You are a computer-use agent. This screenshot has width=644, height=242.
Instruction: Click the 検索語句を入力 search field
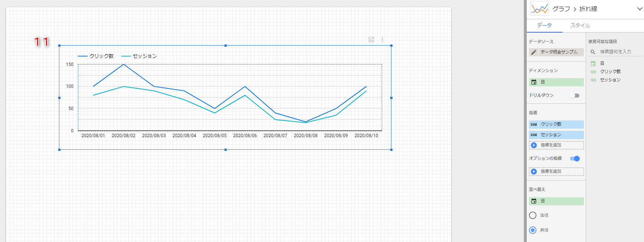(x=616, y=52)
